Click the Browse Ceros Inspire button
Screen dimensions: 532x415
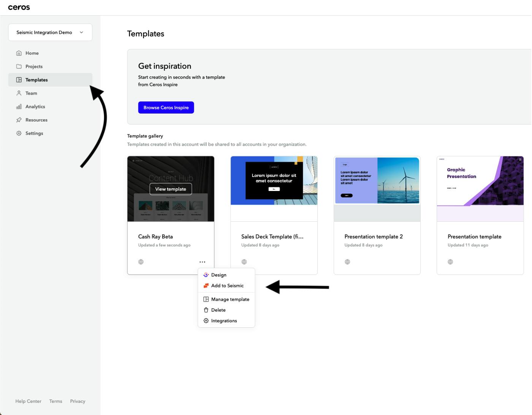coord(166,107)
